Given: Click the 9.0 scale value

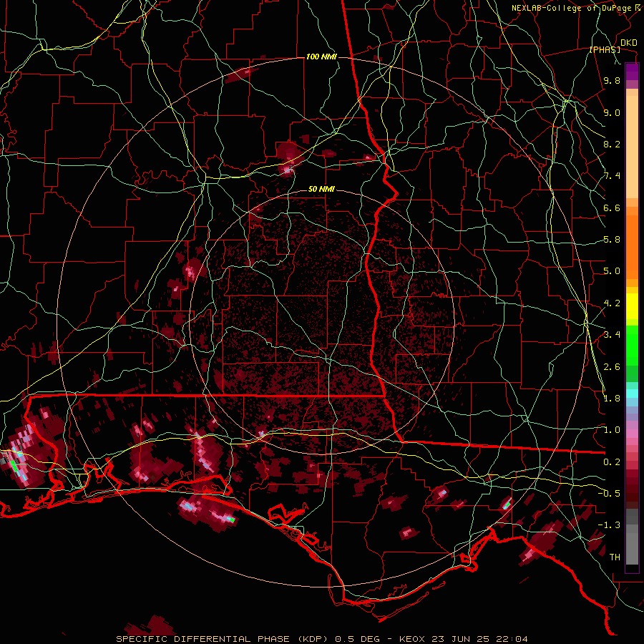Looking at the screenshot, I should [x=612, y=113].
